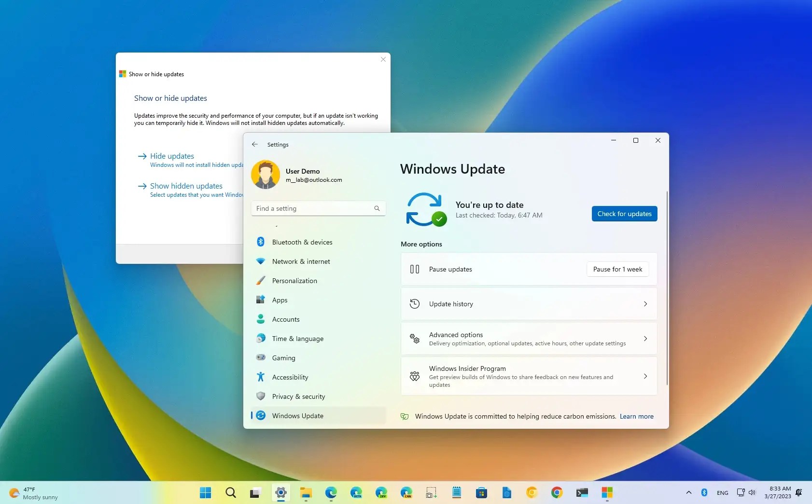812x504 pixels.
Task: Select Personalization in the Settings sidebar
Action: (294, 281)
